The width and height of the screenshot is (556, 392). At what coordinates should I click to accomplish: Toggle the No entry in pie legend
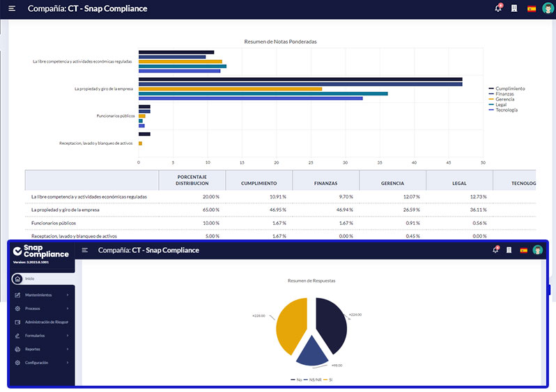point(296,379)
